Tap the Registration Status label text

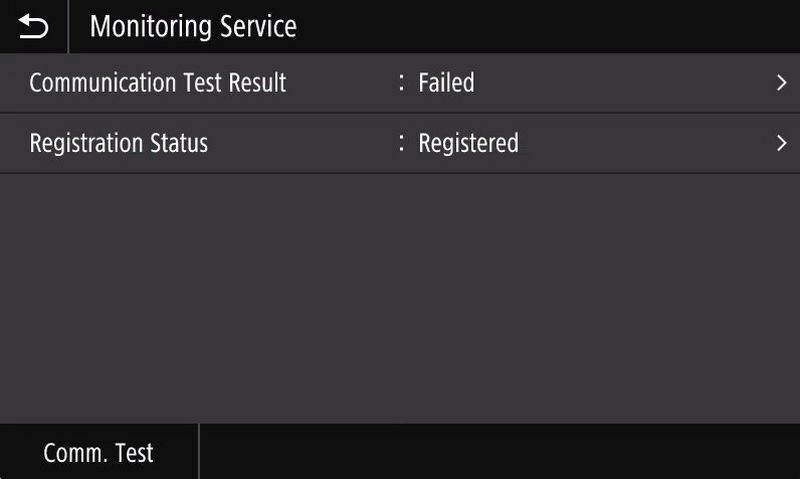pos(119,143)
